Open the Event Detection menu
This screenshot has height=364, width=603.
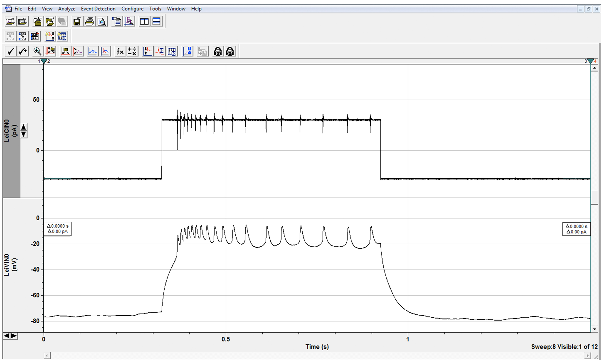pos(98,9)
